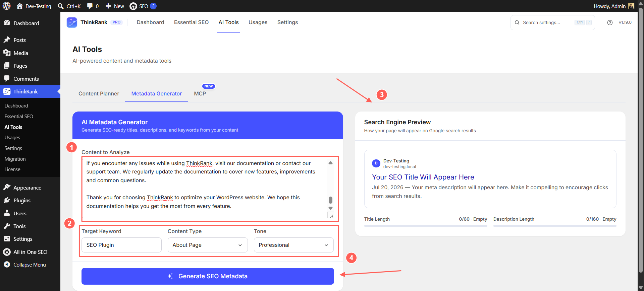Open Migration in ThinkRank submenu
Image resolution: width=644 pixels, height=291 pixels.
coord(15,159)
